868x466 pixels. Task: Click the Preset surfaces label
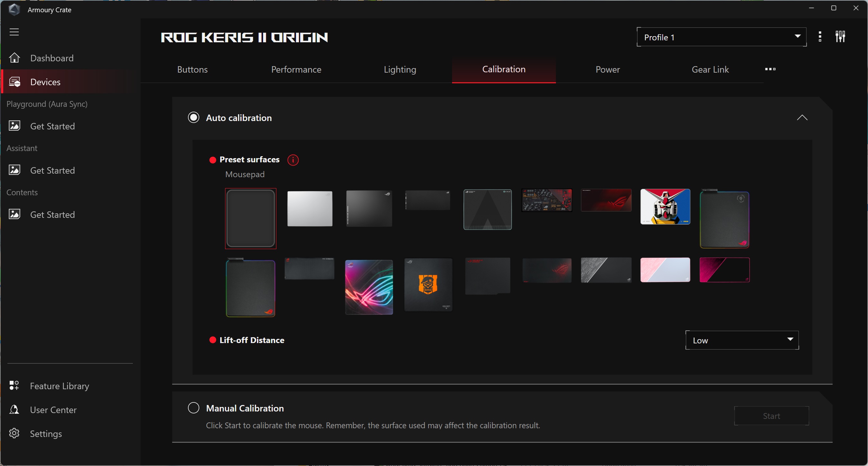[249, 159]
